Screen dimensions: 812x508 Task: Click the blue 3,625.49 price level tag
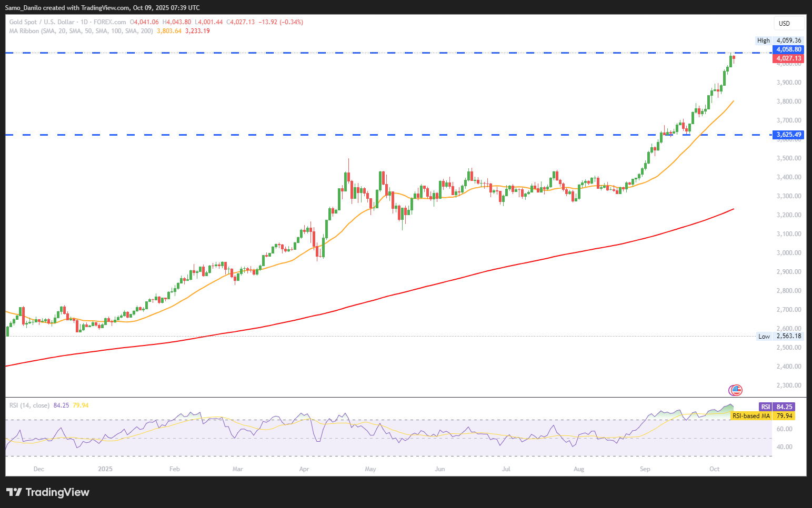[788, 135]
